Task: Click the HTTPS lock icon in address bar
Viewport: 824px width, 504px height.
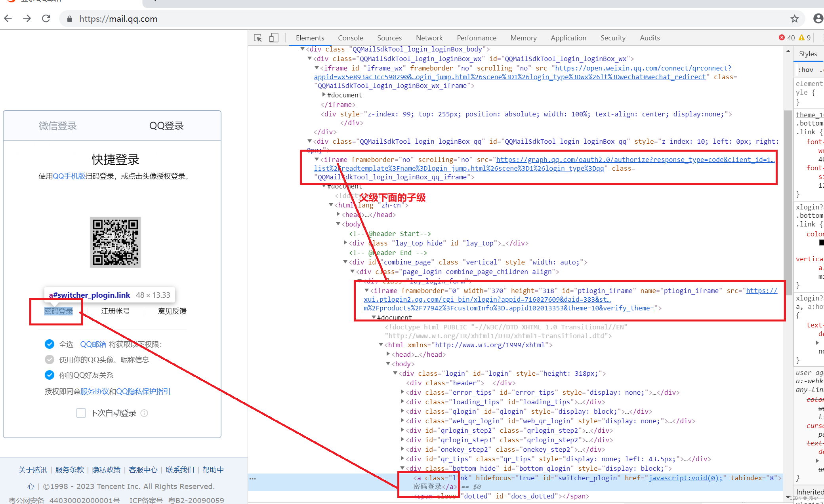Action: (x=69, y=19)
